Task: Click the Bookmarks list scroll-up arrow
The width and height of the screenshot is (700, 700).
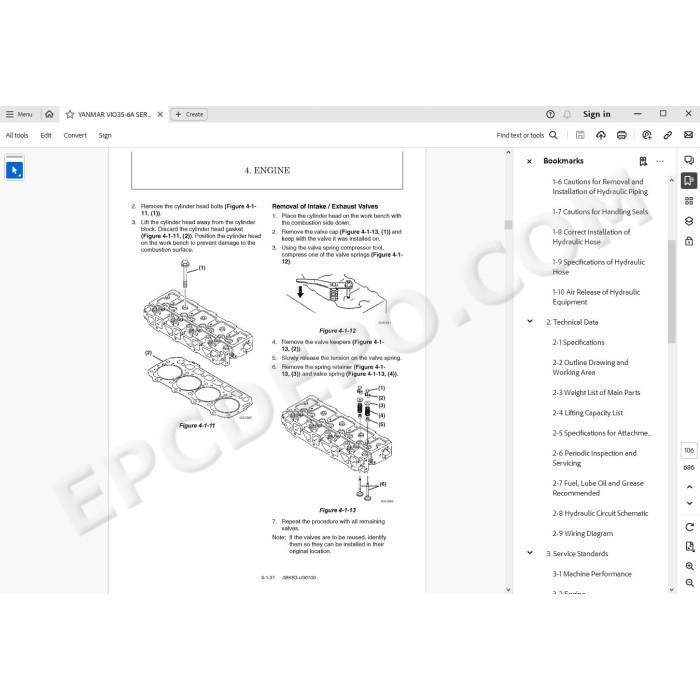Action: 671,180
